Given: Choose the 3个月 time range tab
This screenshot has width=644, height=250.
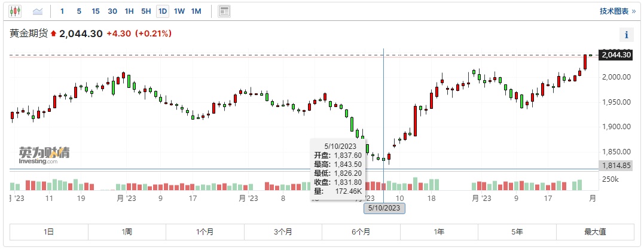Looking at the screenshot, I should (283, 232).
